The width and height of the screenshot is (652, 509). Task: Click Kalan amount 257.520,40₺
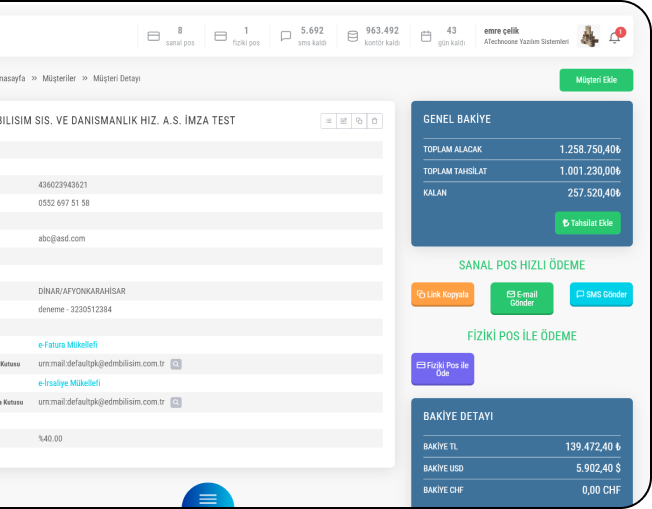(594, 193)
